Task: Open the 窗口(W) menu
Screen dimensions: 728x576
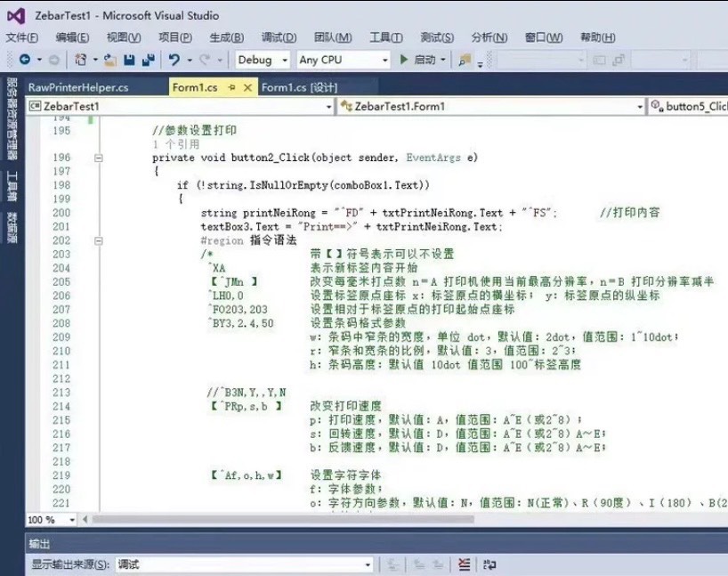Action: 544,37
